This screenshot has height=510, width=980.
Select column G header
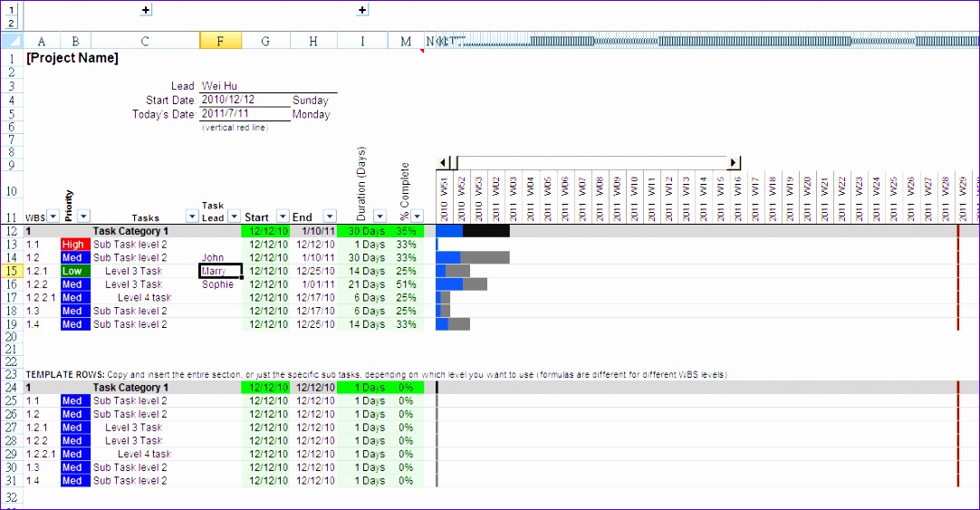click(265, 42)
